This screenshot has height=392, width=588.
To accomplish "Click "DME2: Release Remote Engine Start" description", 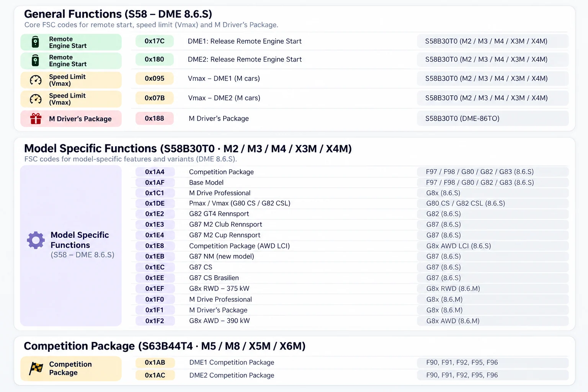I will point(245,59).
